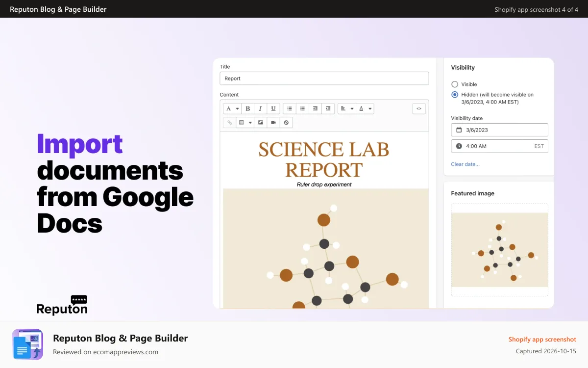Image resolution: width=588 pixels, height=368 pixels.
Task: Insert a bulleted list
Action: click(x=290, y=108)
